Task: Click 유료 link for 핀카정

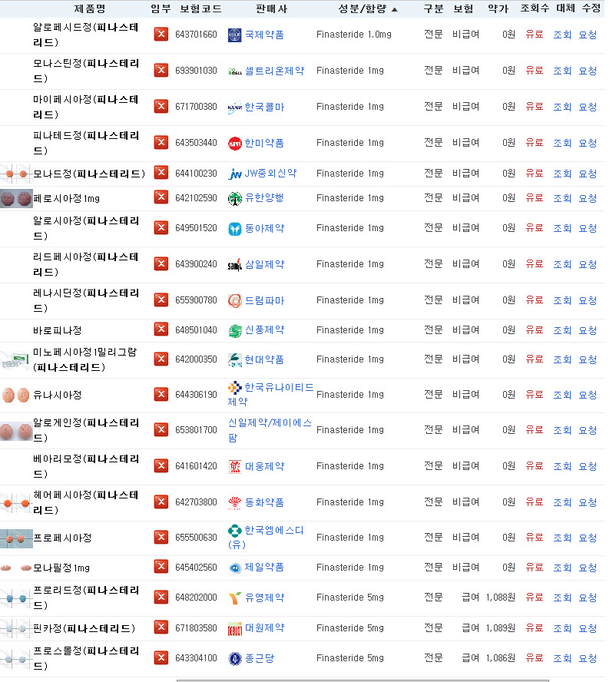Action: 535,627
